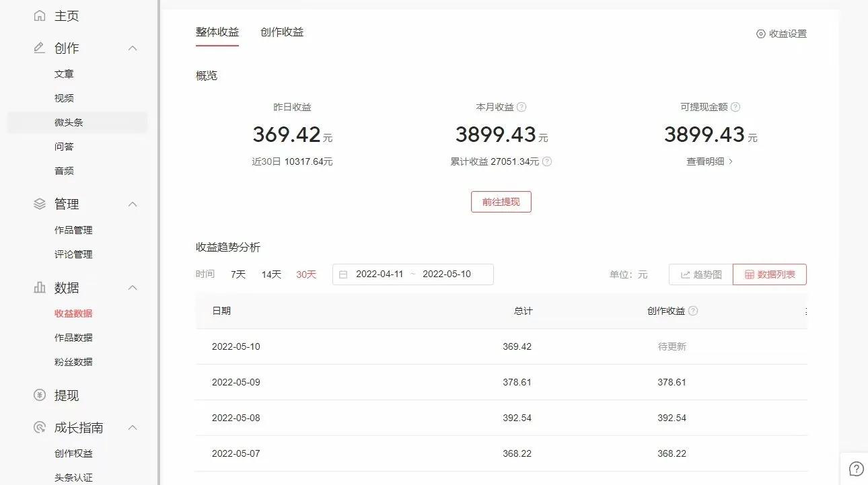Click the 查看明细 link
The width and height of the screenshot is (868, 485).
click(x=705, y=161)
